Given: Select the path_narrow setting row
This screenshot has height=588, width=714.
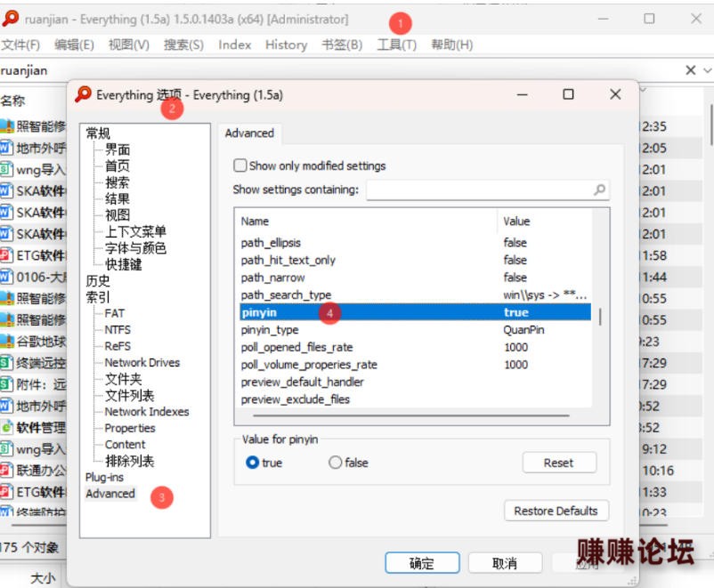Looking at the screenshot, I should [x=415, y=278].
